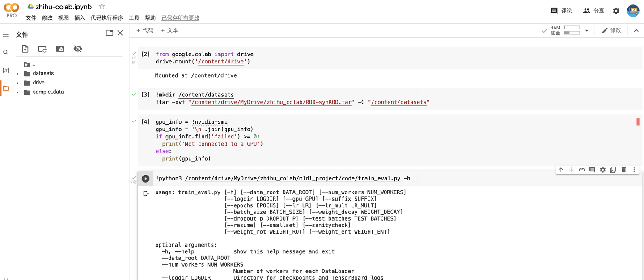Add a code cell with + 代码
The width and height of the screenshot is (644, 280).
(x=145, y=30)
